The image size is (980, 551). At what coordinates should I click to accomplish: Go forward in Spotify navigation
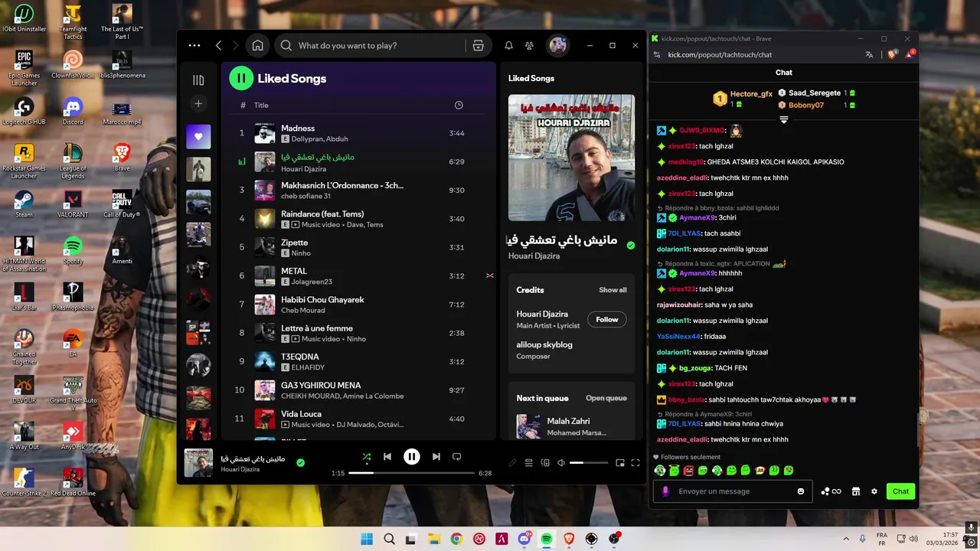236,45
